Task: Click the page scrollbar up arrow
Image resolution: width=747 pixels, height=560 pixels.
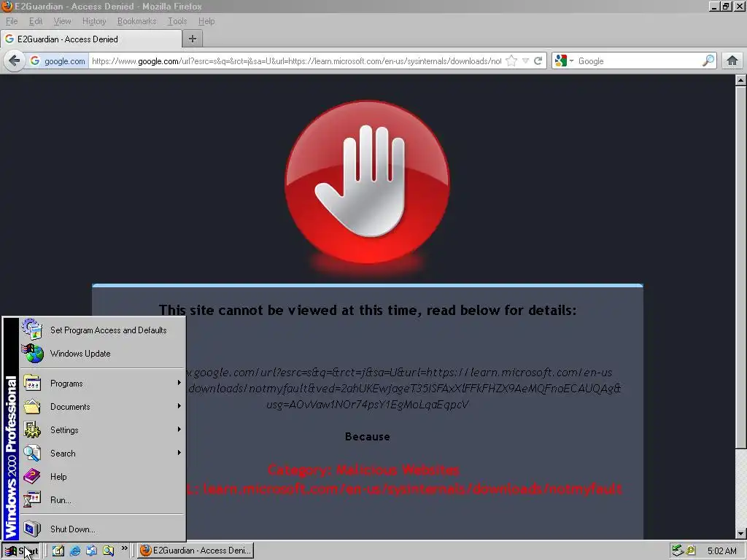Action: (x=740, y=80)
